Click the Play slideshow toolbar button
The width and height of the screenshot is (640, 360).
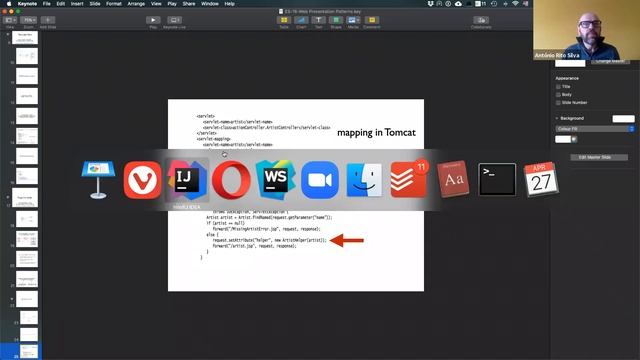click(153, 20)
